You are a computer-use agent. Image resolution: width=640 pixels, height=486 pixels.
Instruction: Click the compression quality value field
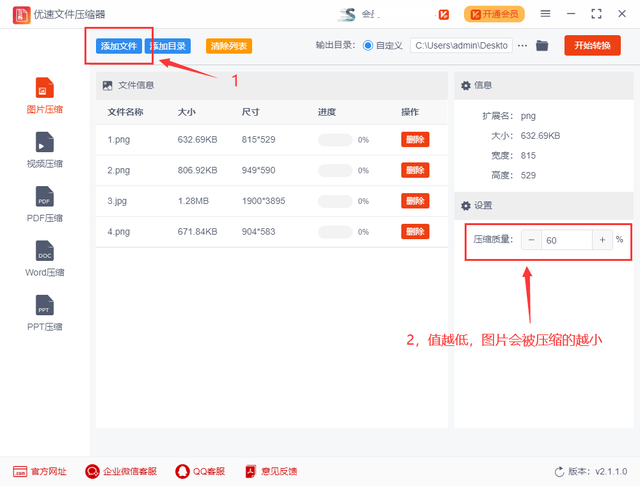[566, 240]
